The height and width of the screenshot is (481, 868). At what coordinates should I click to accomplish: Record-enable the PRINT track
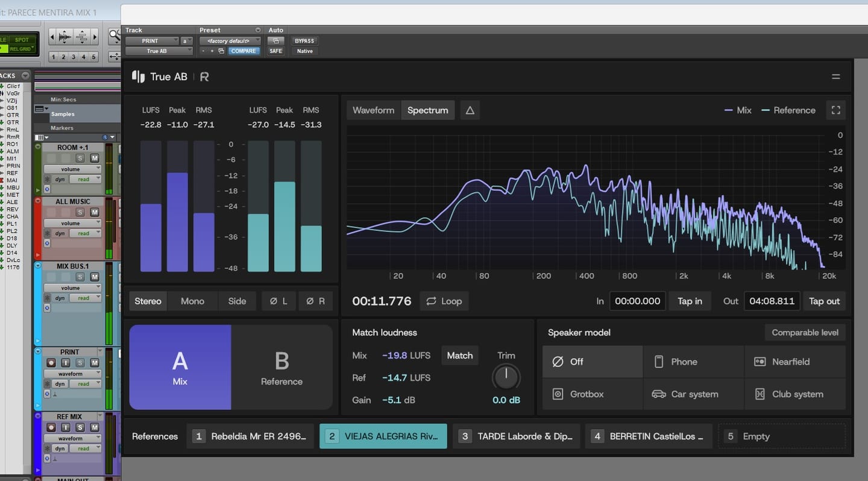point(51,363)
